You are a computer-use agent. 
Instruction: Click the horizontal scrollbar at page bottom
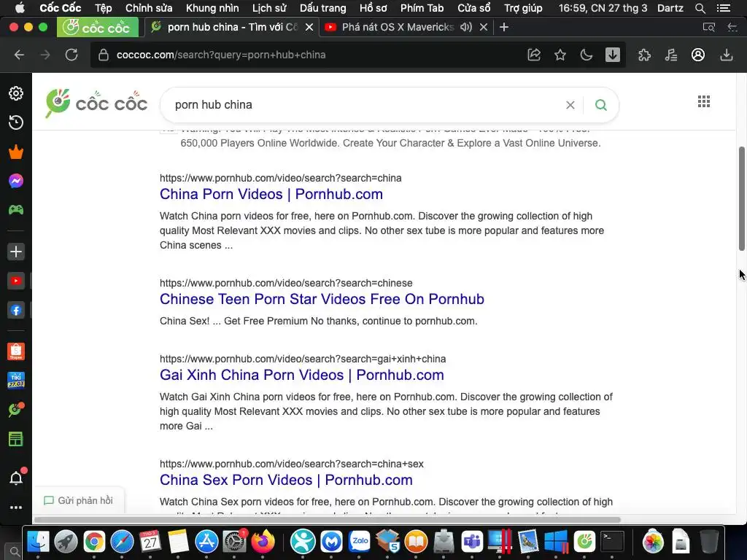(x=327, y=519)
